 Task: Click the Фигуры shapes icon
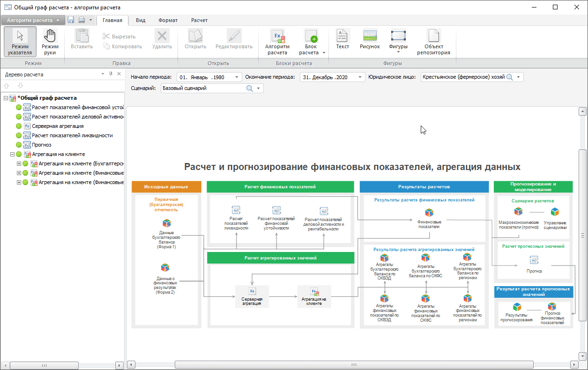(398, 36)
